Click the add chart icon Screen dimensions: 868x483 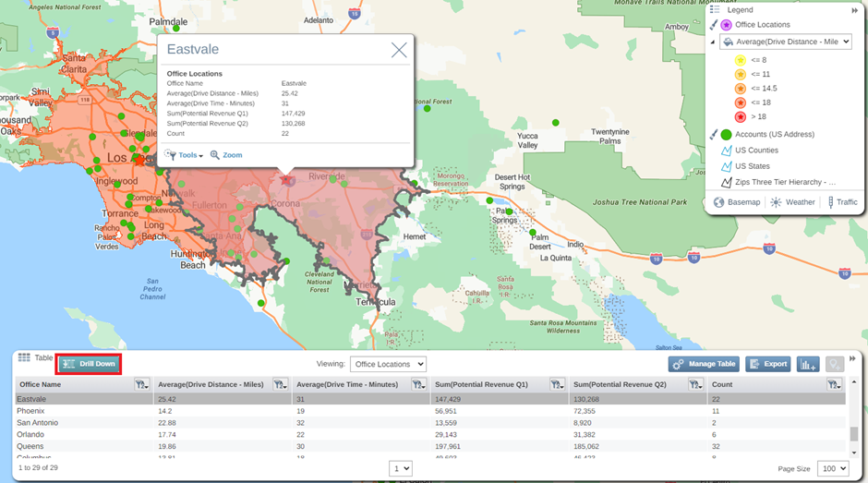[x=808, y=364]
